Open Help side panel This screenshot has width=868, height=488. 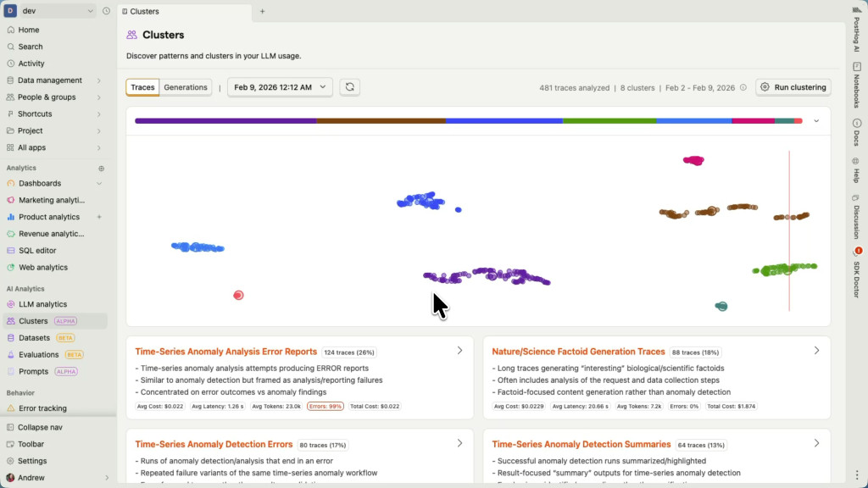(857, 170)
